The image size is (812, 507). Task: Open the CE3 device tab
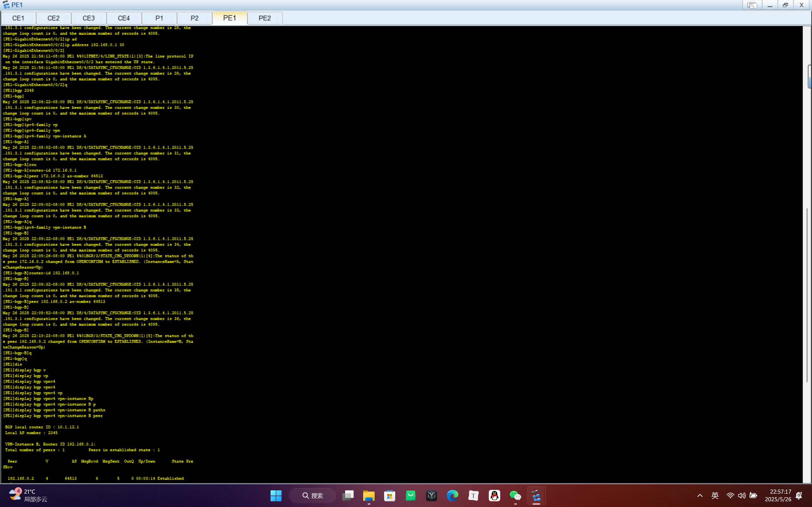[x=88, y=18]
